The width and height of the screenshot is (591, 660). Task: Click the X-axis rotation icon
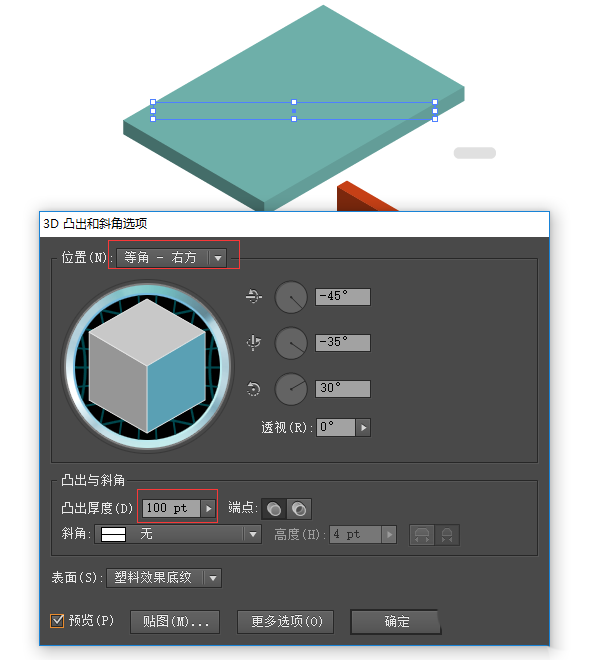click(x=253, y=297)
